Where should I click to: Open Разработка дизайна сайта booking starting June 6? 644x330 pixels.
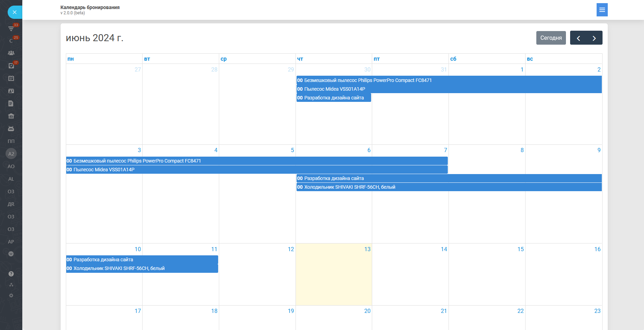pyautogui.click(x=449, y=178)
